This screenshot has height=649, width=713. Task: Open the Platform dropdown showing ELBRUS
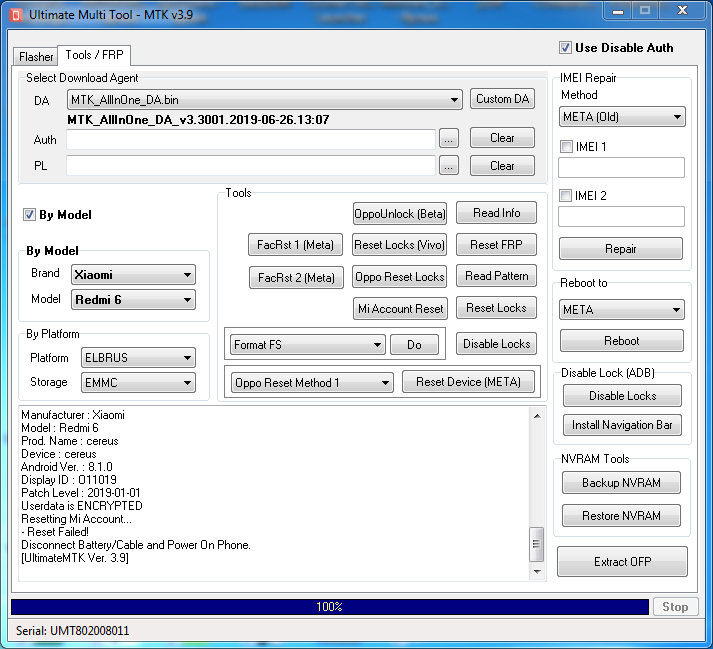(138, 357)
